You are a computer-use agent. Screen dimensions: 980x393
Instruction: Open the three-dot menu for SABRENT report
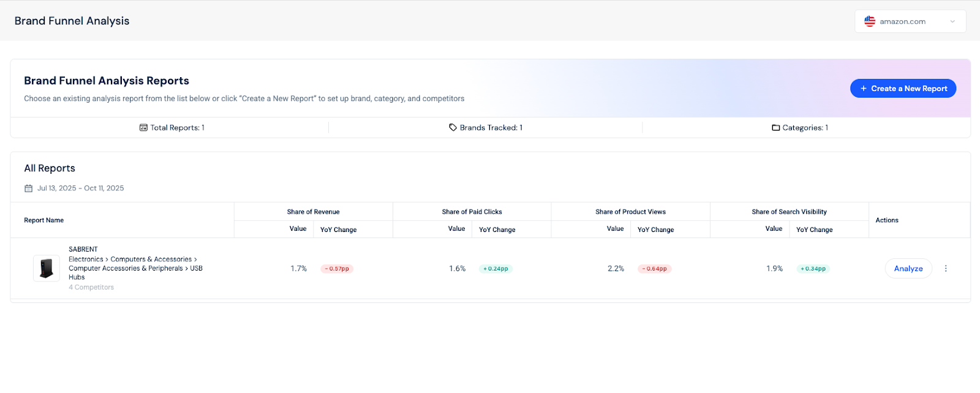946,268
